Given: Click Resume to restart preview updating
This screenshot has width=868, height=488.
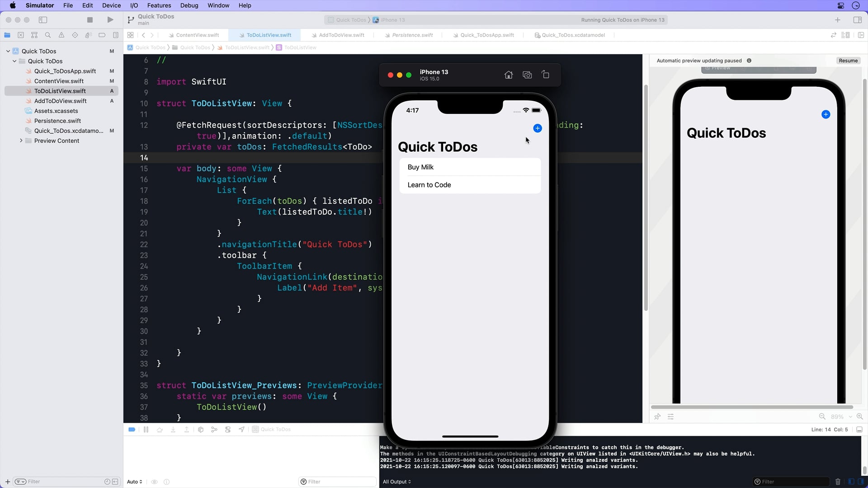Looking at the screenshot, I should point(848,61).
